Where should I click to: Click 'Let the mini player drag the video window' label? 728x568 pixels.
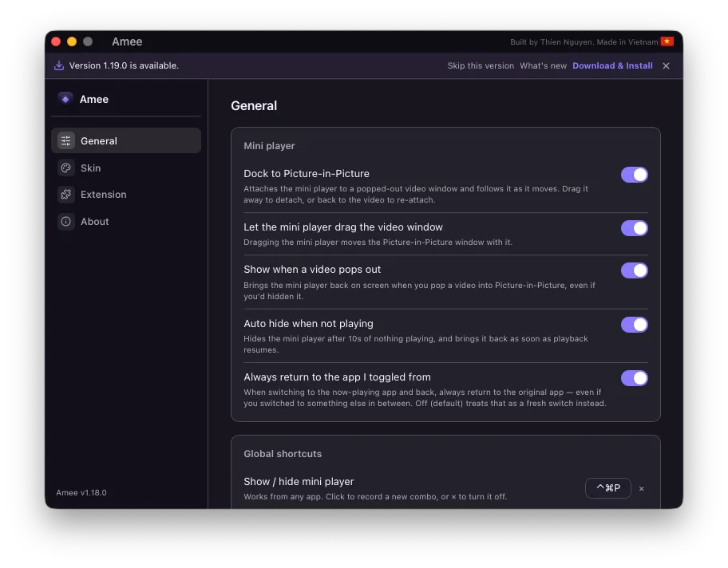pyautogui.click(x=343, y=227)
